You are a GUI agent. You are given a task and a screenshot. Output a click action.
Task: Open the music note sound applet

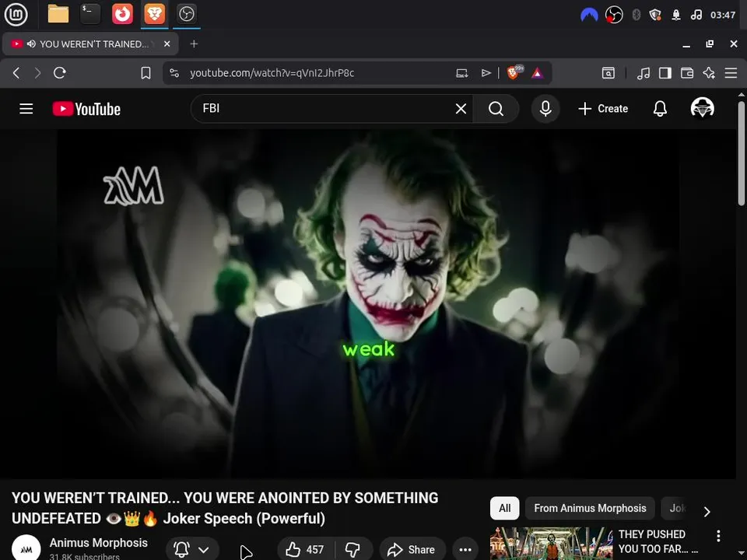(696, 16)
